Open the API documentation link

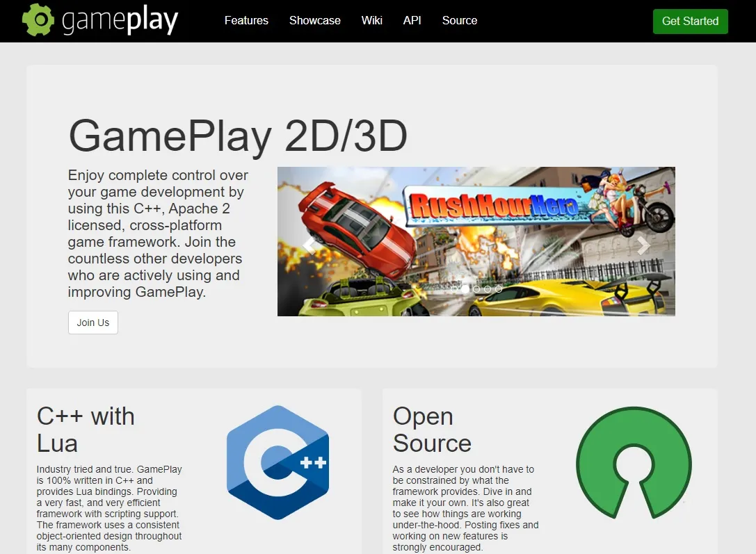pyautogui.click(x=412, y=21)
